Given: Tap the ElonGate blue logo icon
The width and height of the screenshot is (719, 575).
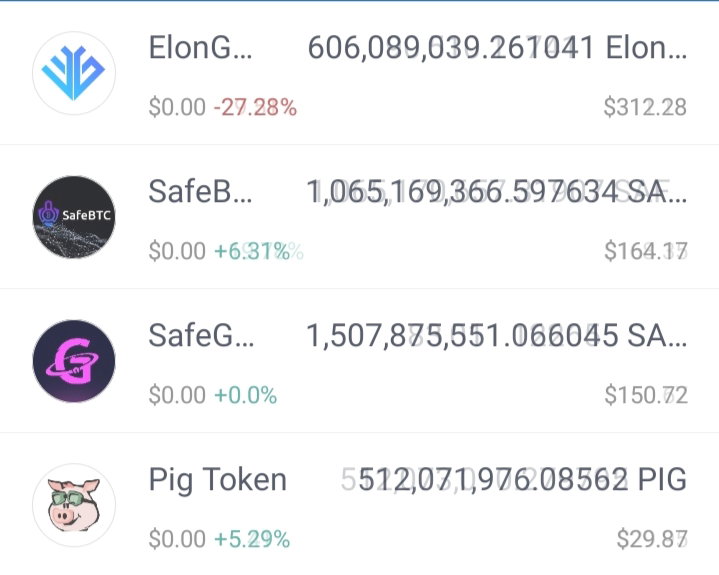Looking at the screenshot, I should click(x=74, y=73).
